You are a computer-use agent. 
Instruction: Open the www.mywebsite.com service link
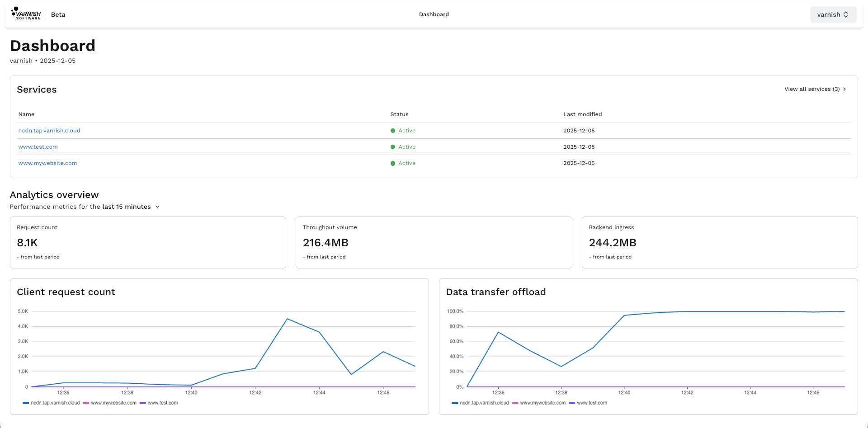47,163
